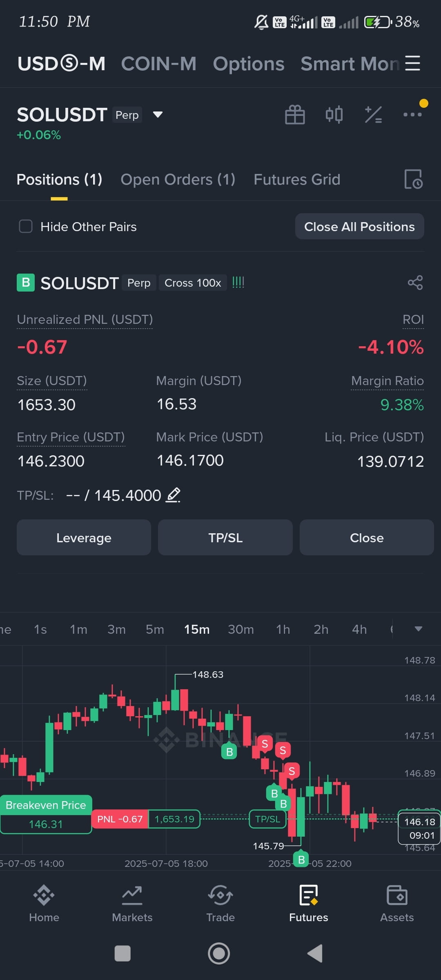This screenshot has height=980, width=441.
Task: Switch to Open Orders (1) tab
Action: click(x=178, y=180)
